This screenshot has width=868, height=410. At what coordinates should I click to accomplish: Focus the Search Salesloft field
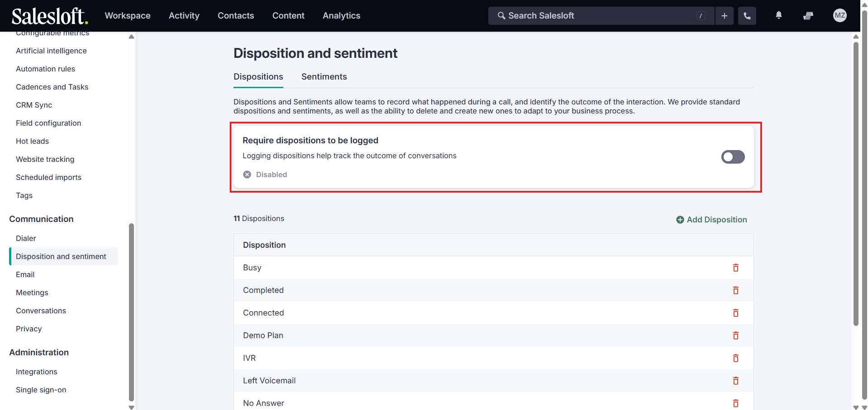click(601, 16)
